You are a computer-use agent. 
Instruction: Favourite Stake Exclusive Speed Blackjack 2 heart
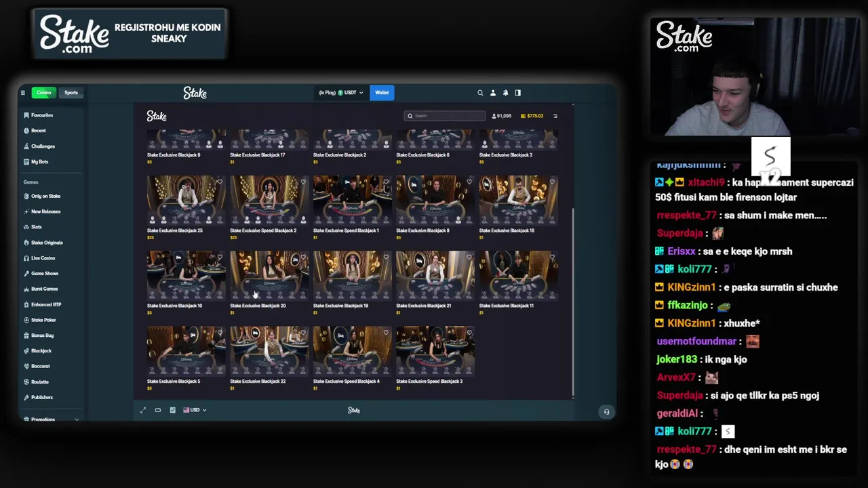click(303, 182)
